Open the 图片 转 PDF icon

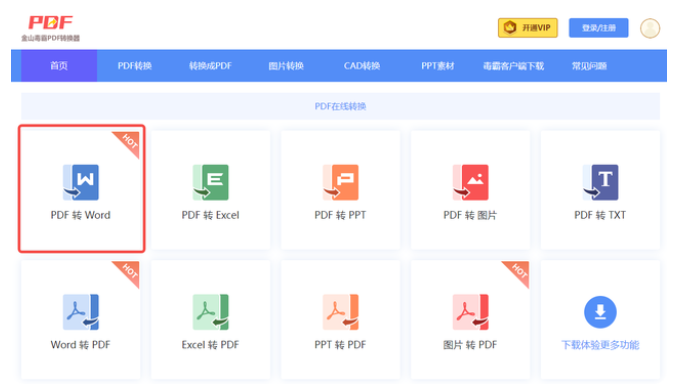click(x=470, y=312)
